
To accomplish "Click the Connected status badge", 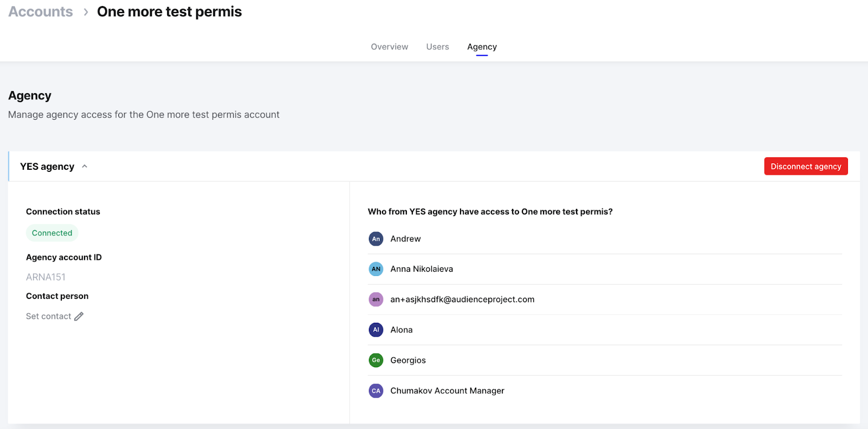I will coord(52,233).
